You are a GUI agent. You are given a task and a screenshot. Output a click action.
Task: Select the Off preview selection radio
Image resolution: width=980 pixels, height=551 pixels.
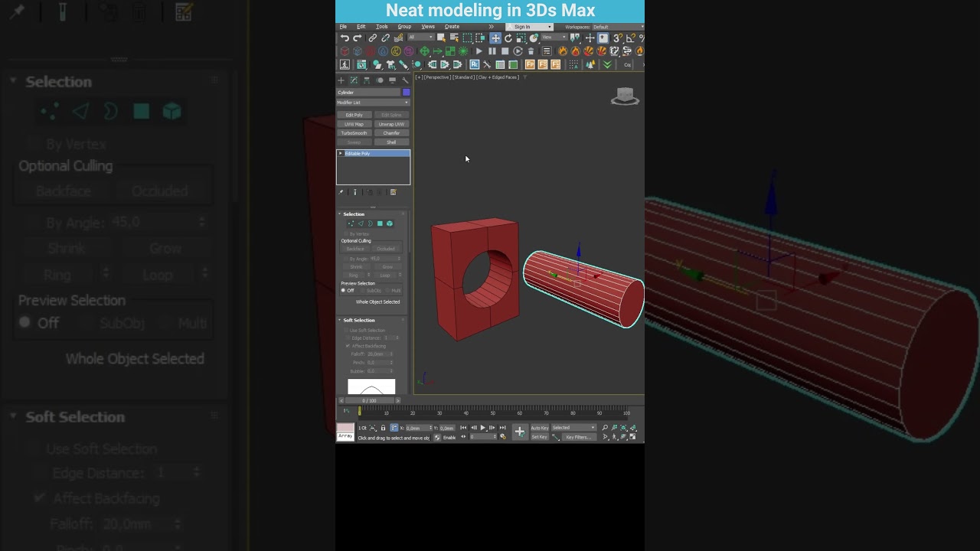coord(343,291)
